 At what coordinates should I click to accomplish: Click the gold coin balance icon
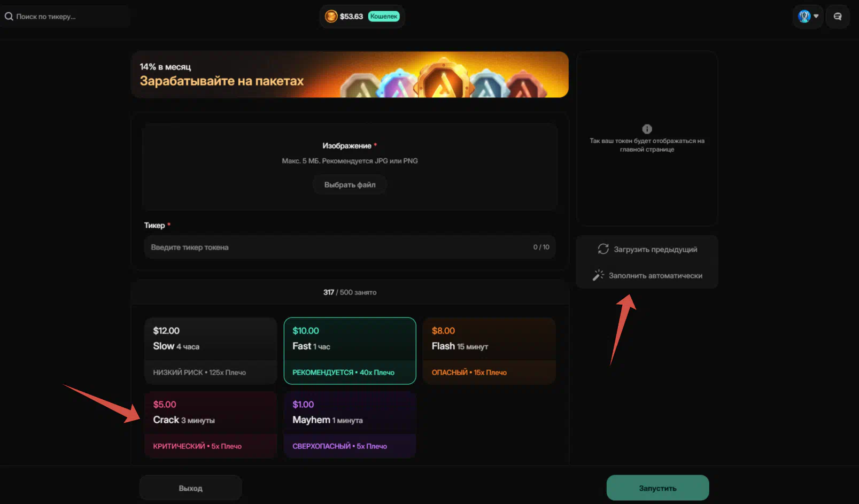coord(331,17)
